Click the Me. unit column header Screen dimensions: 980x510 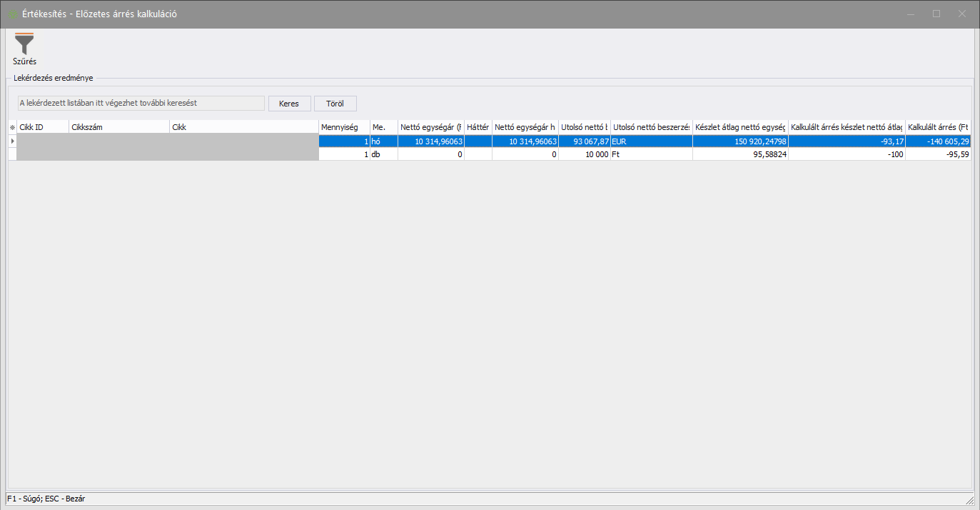[x=383, y=127]
